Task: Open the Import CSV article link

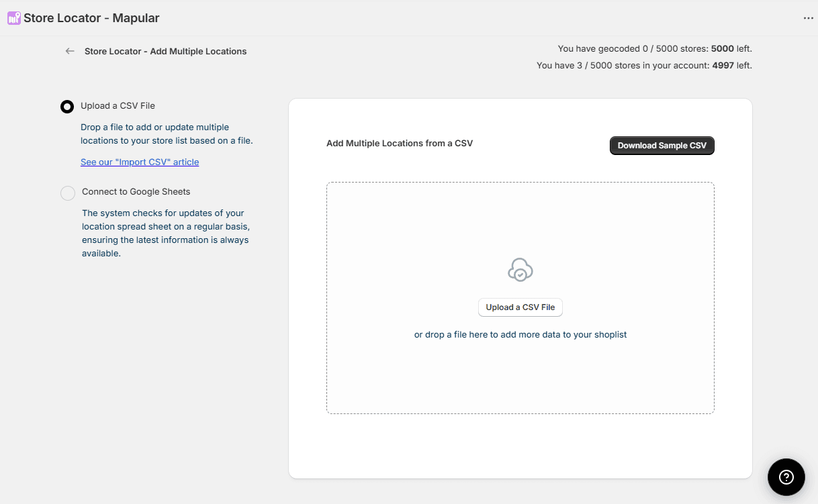Action: coord(140,162)
